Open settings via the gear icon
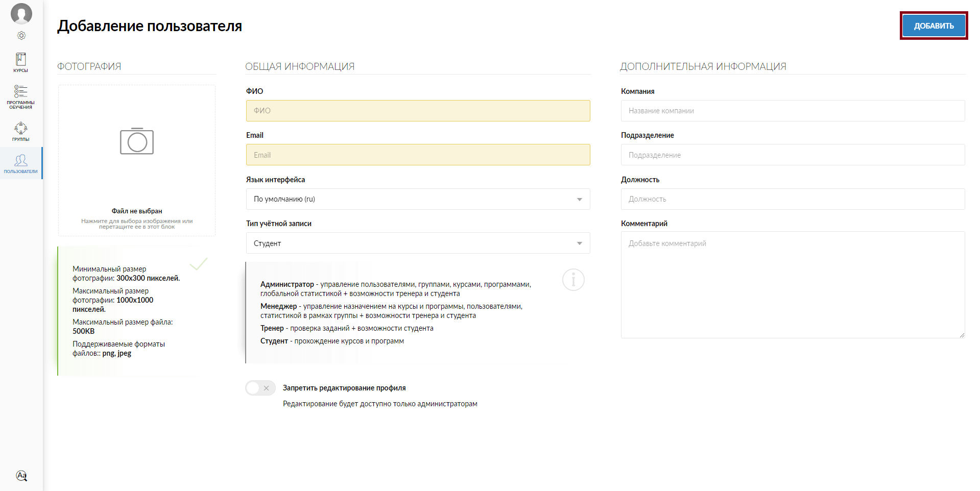Image resolution: width=980 pixels, height=491 pixels. 21,36
